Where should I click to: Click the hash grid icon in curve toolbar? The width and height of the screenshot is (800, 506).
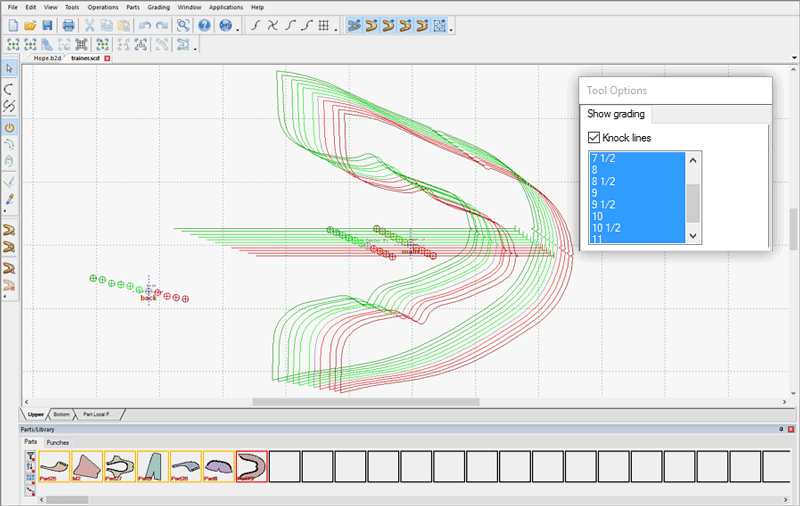pyautogui.click(x=323, y=26)
